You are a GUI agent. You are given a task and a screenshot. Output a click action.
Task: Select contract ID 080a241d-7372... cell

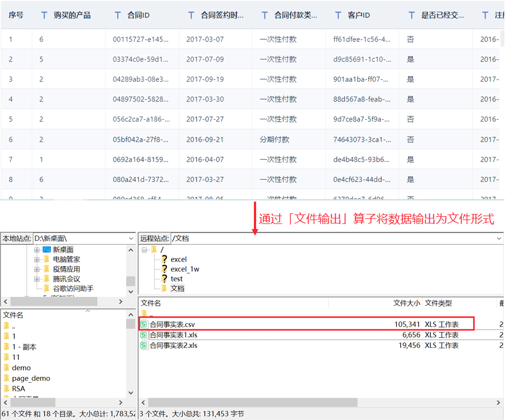(x=141, y=179)
